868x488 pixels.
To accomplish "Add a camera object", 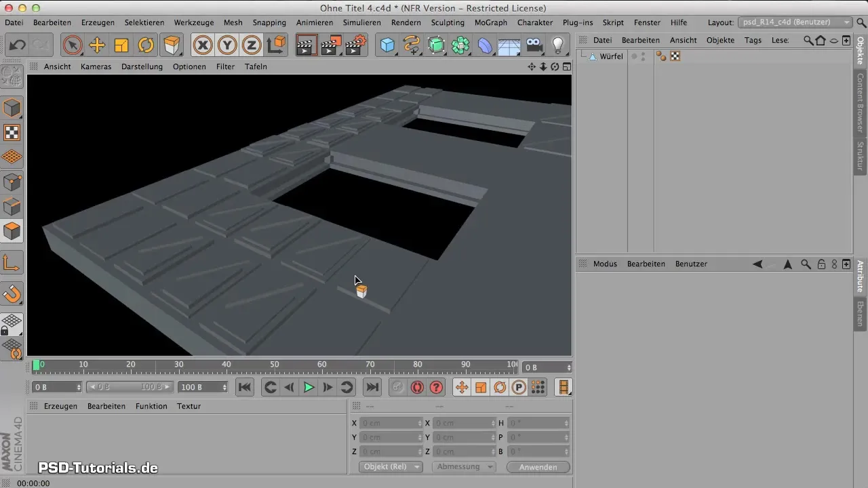I will pyautogui.click(x=534, y=45).
